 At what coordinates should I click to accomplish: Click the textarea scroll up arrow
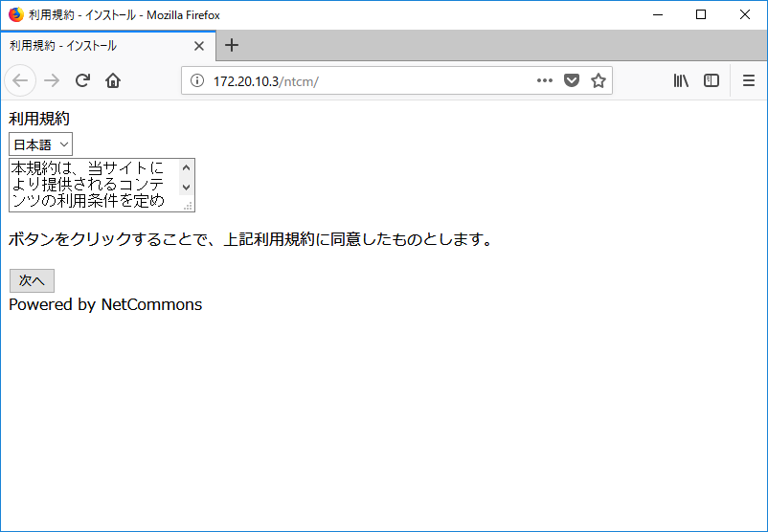186,167
